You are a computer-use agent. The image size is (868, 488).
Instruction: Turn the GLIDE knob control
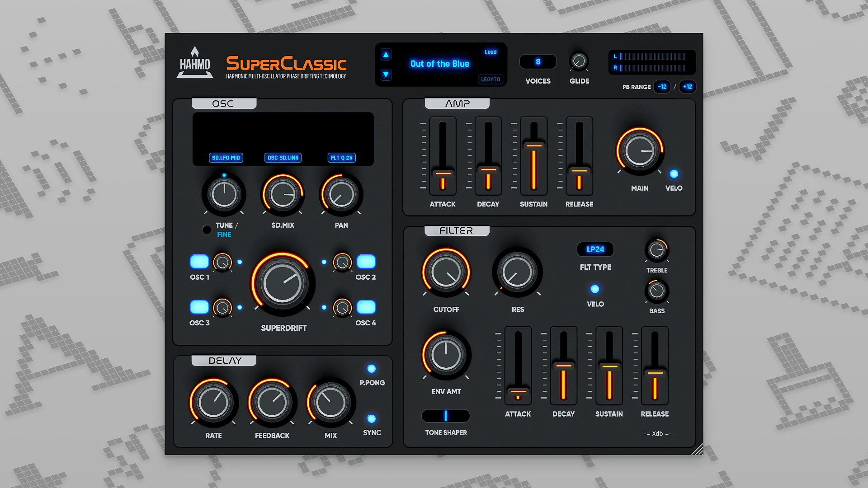[579, 61]
